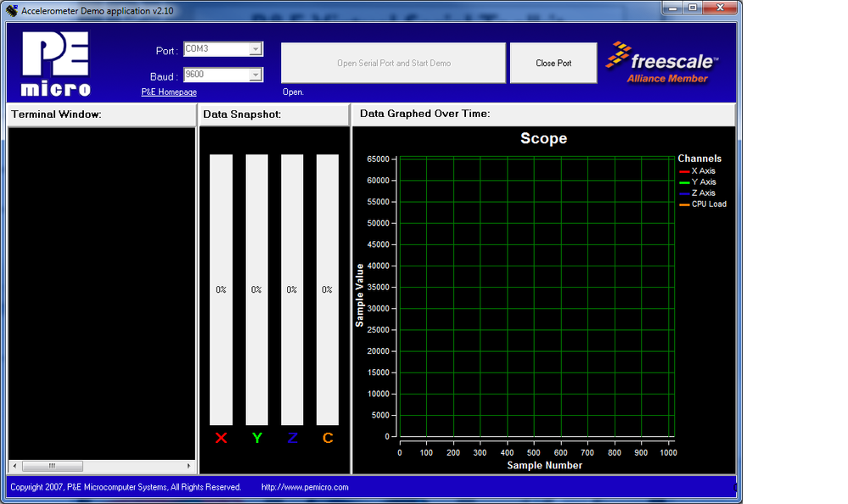
Task: Minimize the Accelerometer Demo window
Action: click(x=673, y=8)
